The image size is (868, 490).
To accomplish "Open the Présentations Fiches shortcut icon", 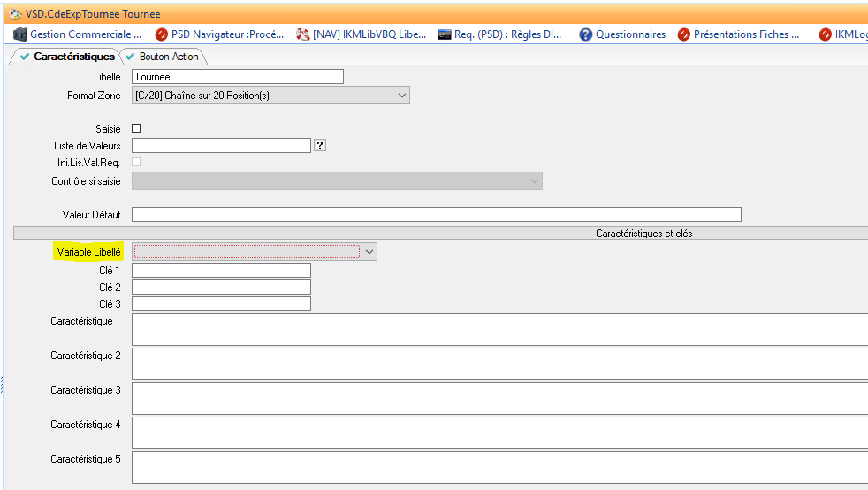I will (683, 34).
